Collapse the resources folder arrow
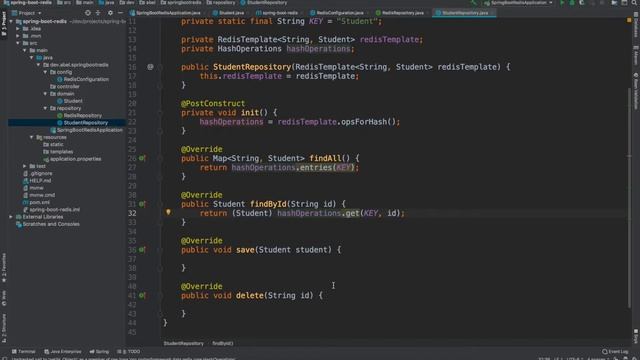 [32, 137]
